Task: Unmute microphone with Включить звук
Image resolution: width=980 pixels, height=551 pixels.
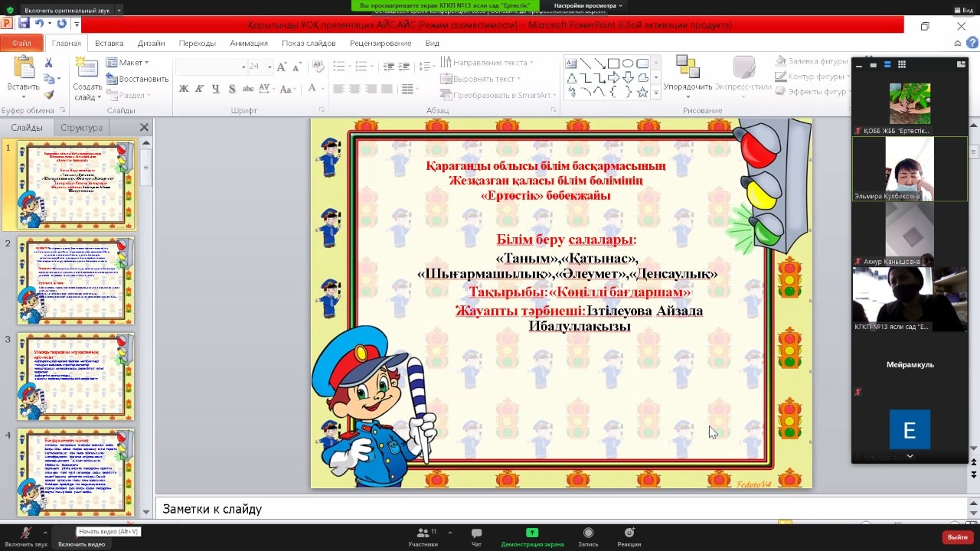Action: point(26,537)
